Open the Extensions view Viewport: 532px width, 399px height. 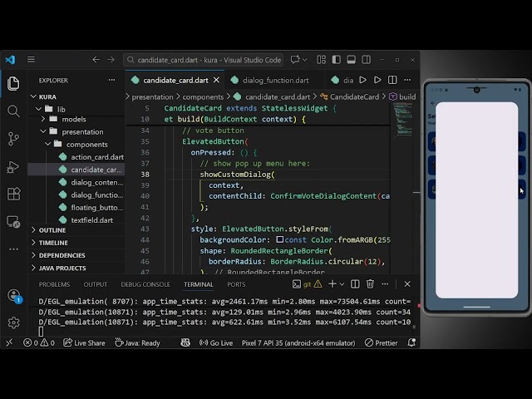[x=13, y=194]
